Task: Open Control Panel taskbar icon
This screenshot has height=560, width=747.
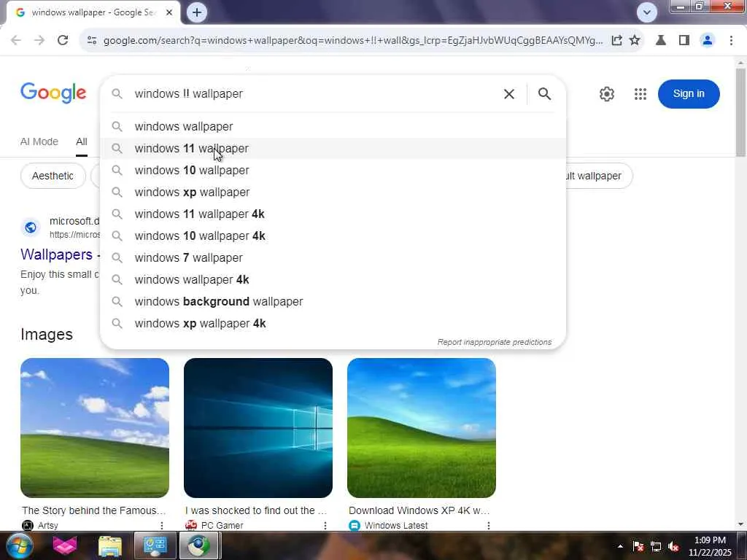Action: (x=155, y=545)
